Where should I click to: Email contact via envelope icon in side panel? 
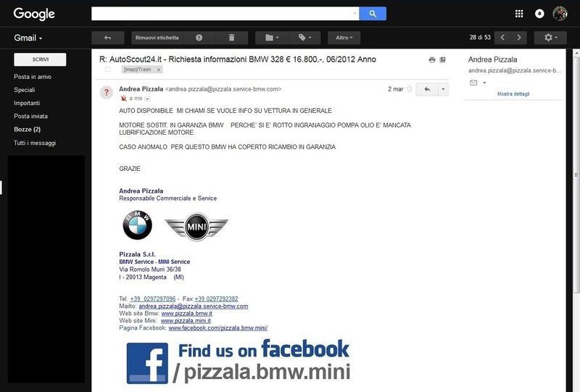pyautogui.click(x=473, y=83)
